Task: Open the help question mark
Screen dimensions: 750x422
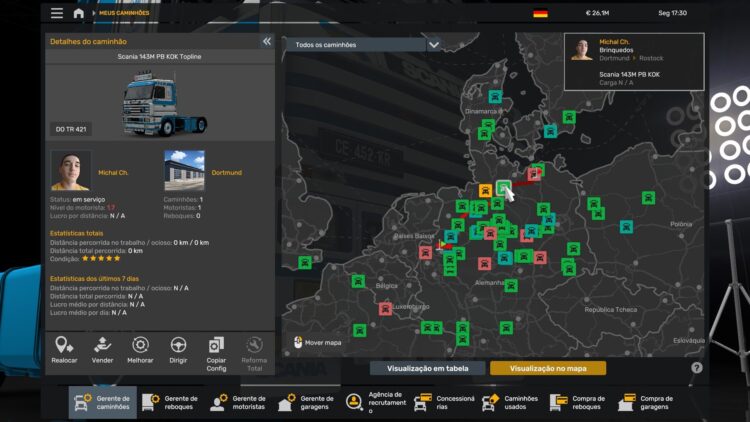Action: point(697,367)
